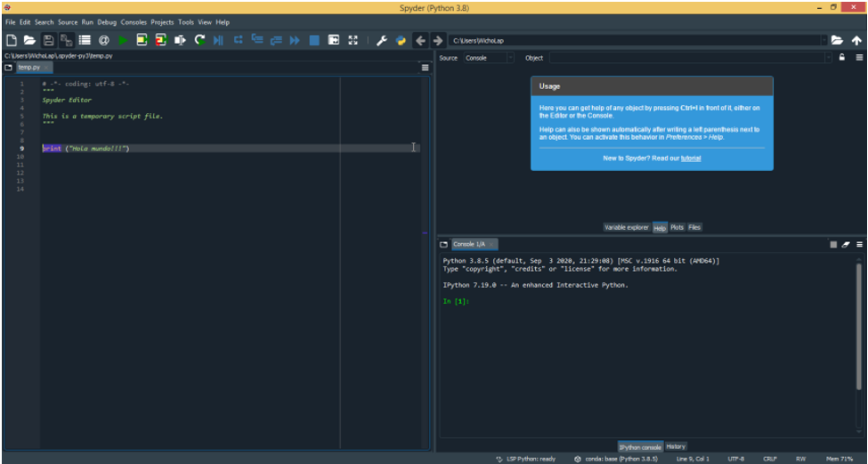This screenshot has width=868, height=464.
Task: Open the file list browser icon
Action: pos(85,40)
